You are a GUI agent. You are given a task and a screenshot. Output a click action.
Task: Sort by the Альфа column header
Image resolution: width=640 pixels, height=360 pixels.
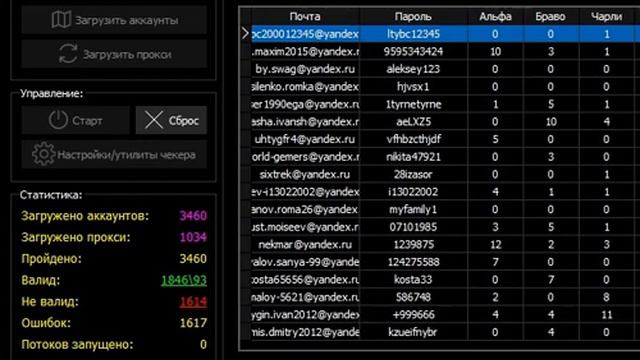tap(496, 17)
